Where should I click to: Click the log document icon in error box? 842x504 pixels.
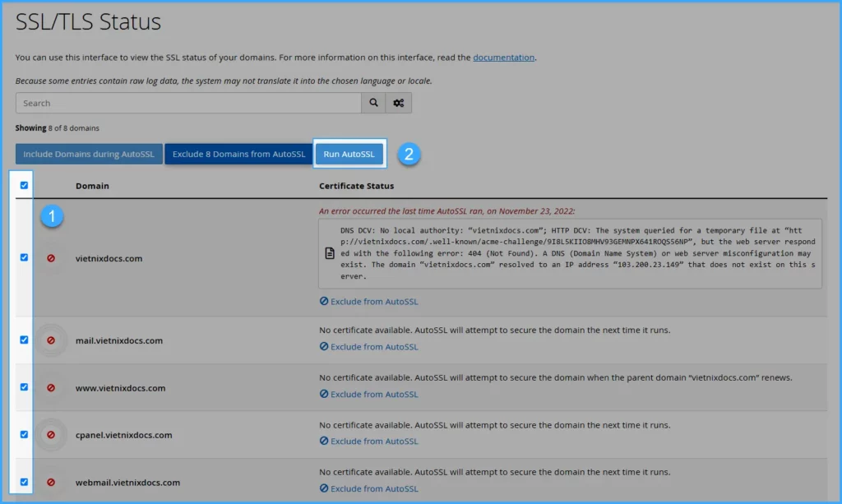pyautogui.click(x=329, y=253)
